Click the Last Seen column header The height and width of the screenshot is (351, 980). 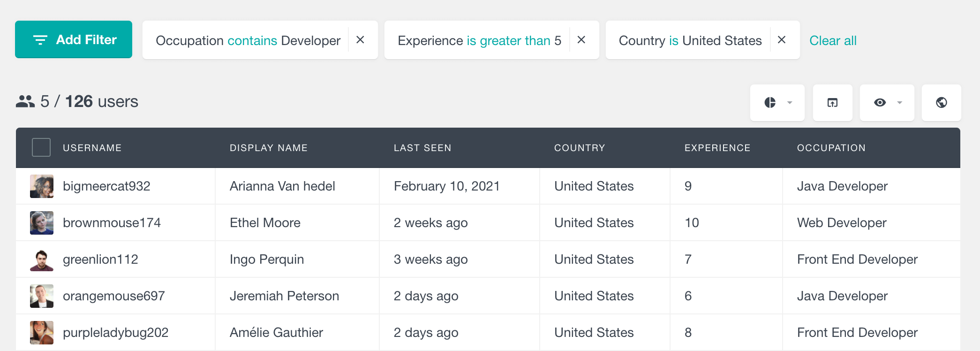point(422,148)
